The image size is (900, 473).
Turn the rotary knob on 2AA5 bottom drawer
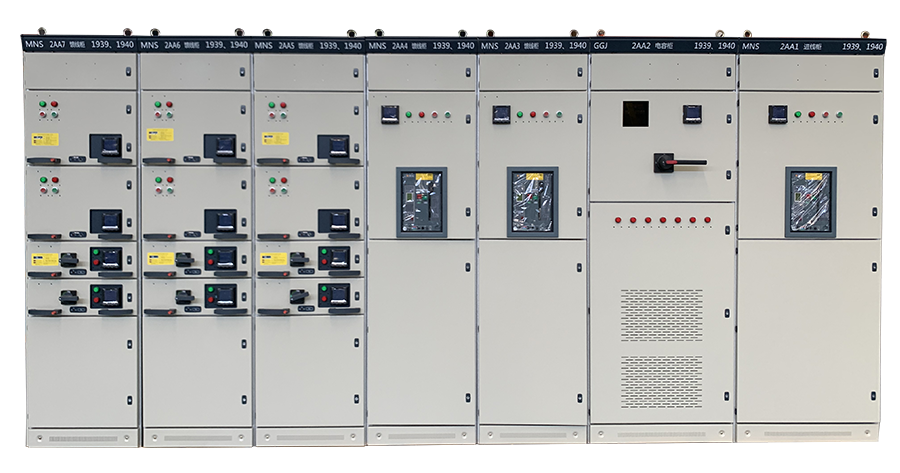coord(298,297)
